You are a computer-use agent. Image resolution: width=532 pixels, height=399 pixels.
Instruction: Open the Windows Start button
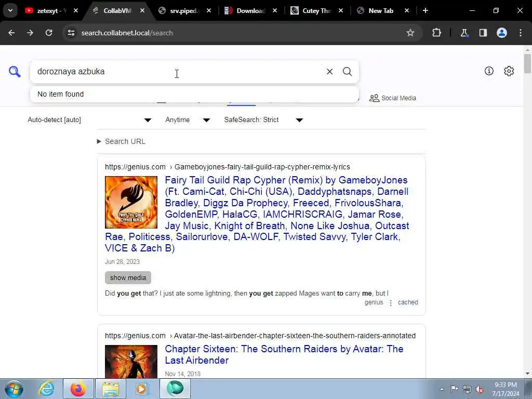[x=14, y=389]
